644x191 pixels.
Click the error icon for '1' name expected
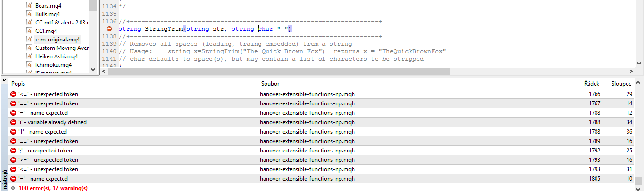(x=13, y=131)
